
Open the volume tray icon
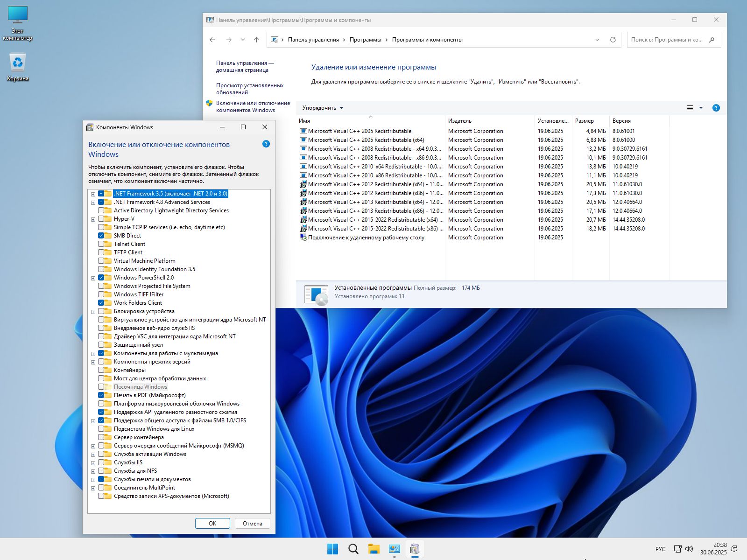pyautogui.click(x=689, y=549)
